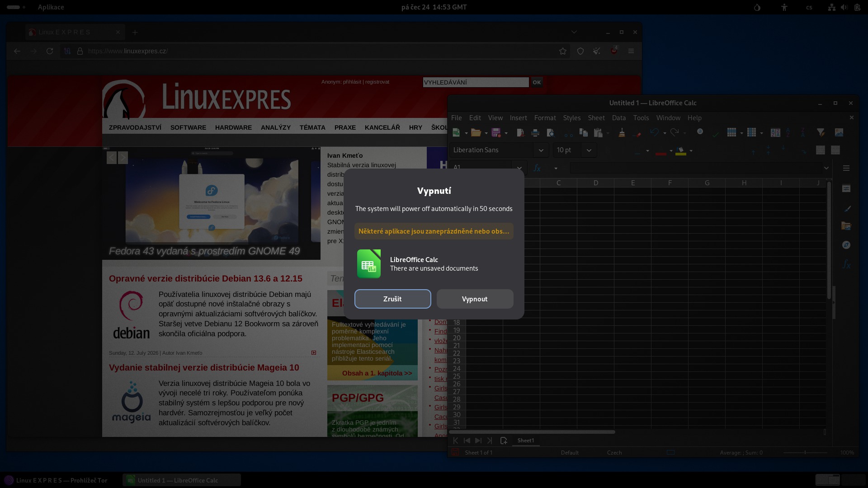Open the Data menu in Calc
868x488 pixels.
(x=618, y=117)
